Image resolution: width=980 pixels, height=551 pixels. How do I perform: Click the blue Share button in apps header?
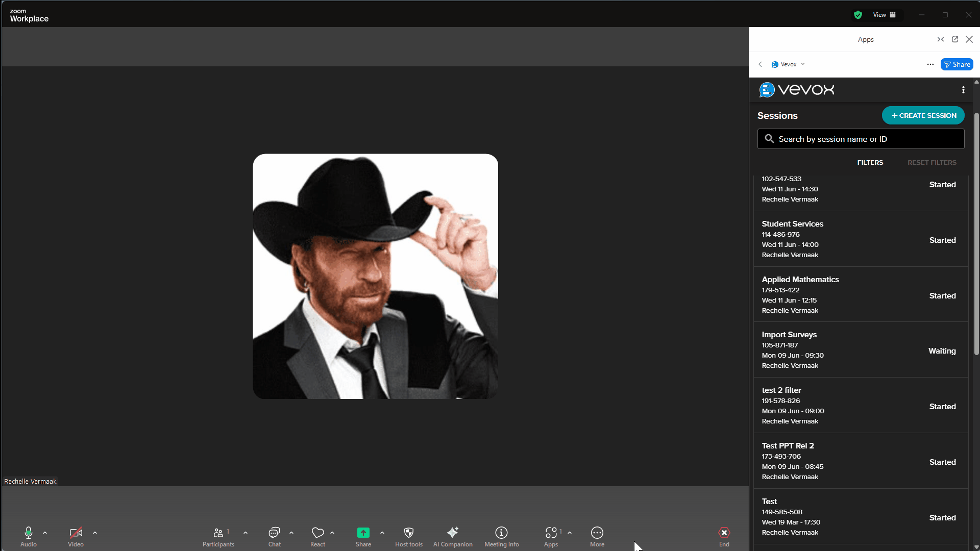pos(957,64)
